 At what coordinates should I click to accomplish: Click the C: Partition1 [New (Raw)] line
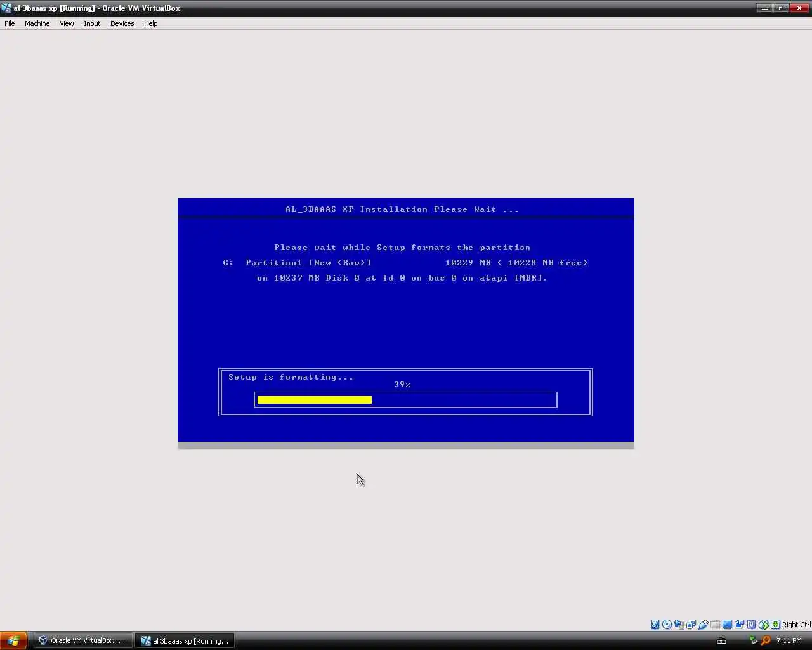297,263
